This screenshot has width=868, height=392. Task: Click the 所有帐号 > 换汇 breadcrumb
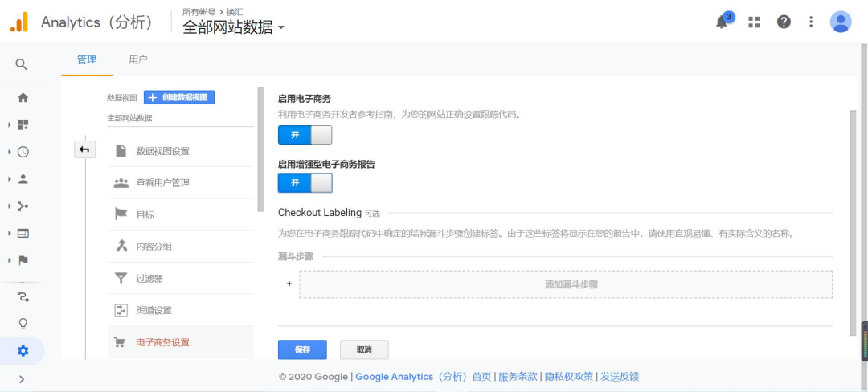point(212,11)
